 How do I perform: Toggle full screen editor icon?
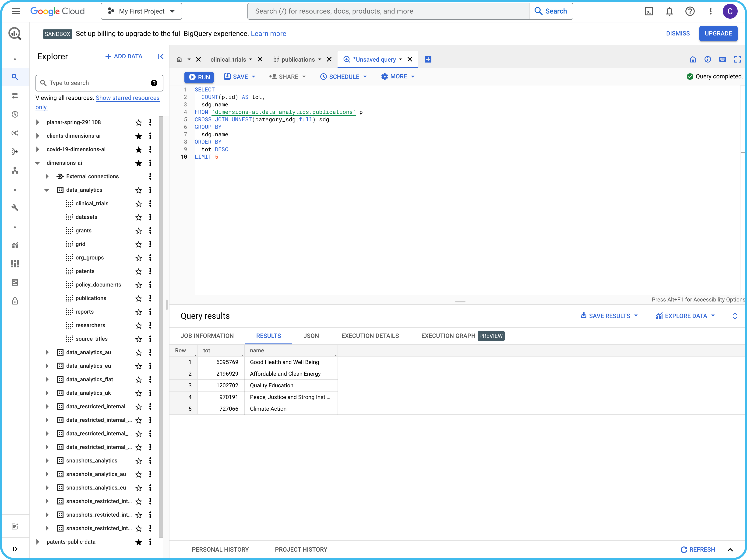(x=737, y=59)
